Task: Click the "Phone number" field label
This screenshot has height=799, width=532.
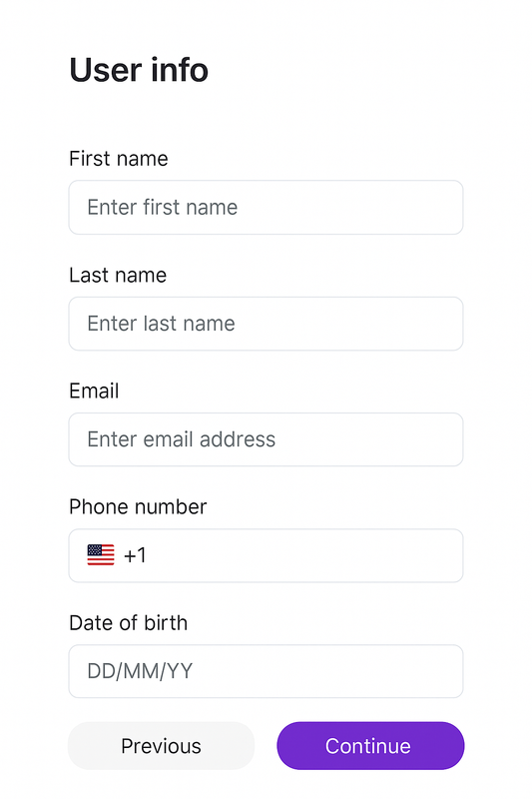Action: click(138, 507)
